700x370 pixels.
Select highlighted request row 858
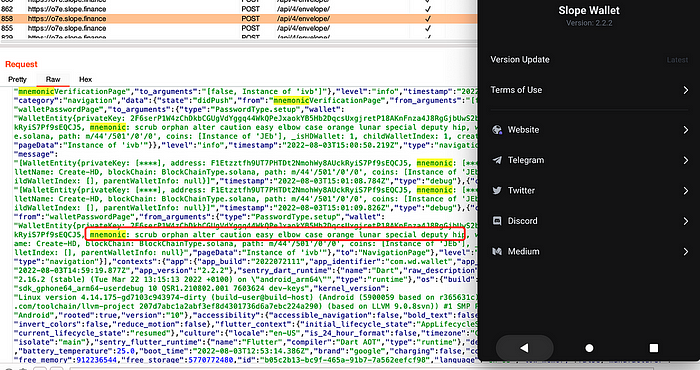[x=238, y=19]
